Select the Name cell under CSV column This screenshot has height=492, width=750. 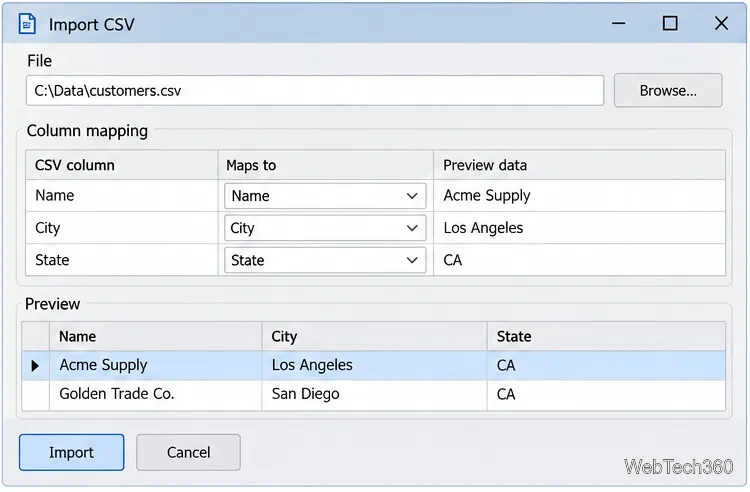122,196
